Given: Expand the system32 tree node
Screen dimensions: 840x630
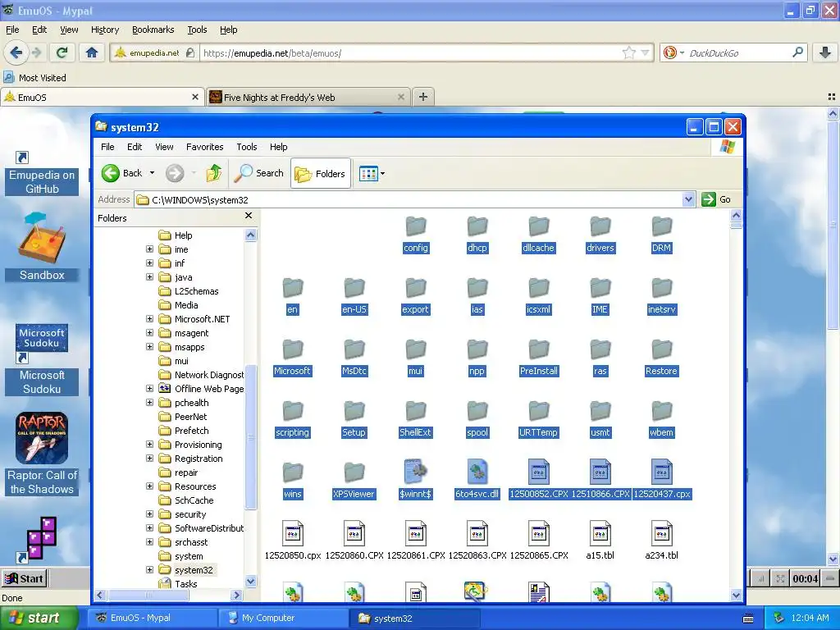Looking at the screenshot, I should pos(149,569).
